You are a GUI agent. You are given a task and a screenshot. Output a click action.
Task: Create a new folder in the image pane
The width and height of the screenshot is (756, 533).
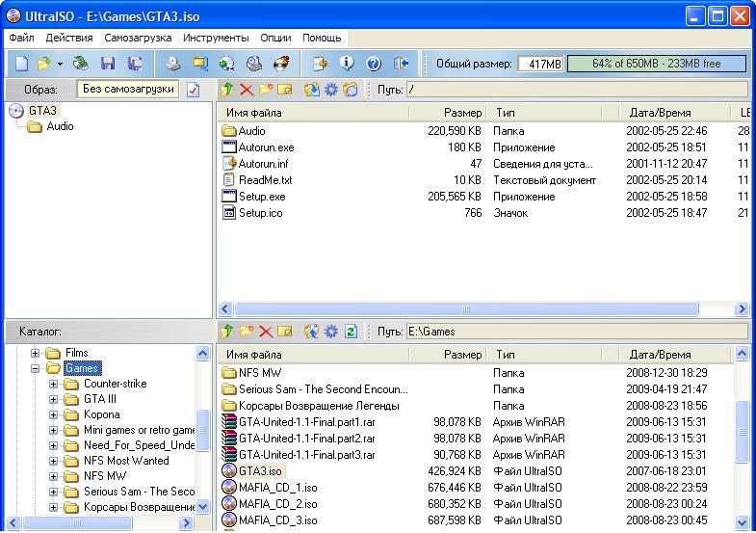266,90
